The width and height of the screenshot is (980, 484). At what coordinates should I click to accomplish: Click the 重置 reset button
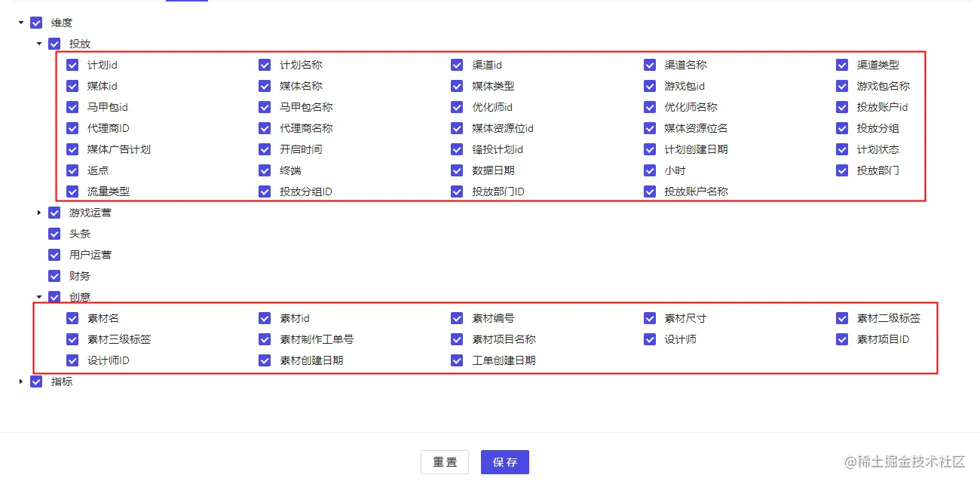coord(445,462)
